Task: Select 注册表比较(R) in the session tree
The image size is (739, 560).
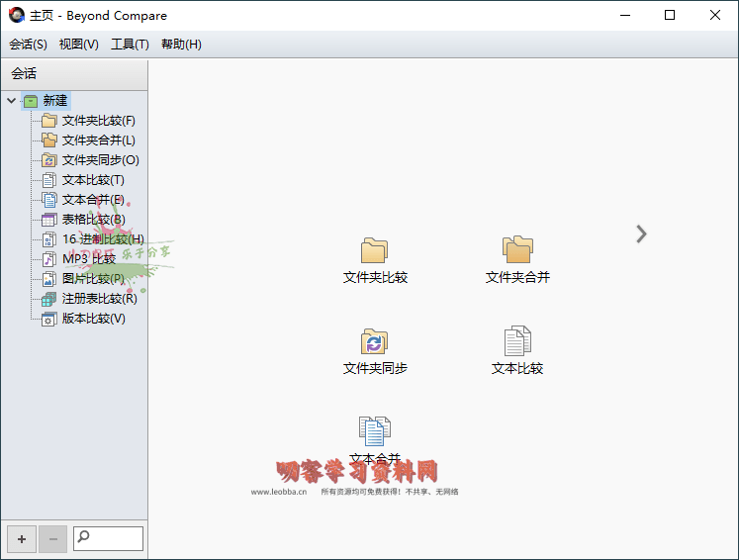Action: (x=99, y=299)
